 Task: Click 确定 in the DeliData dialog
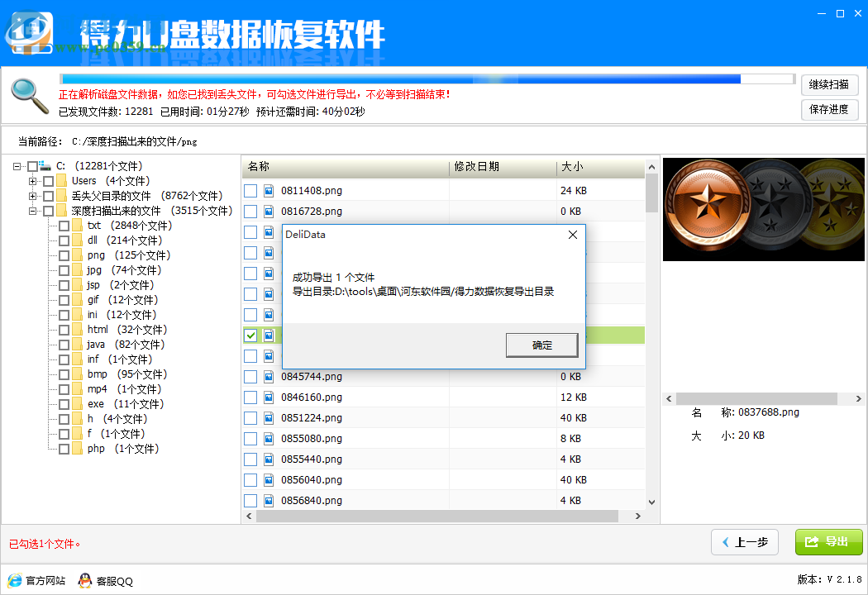coord(541,345)
